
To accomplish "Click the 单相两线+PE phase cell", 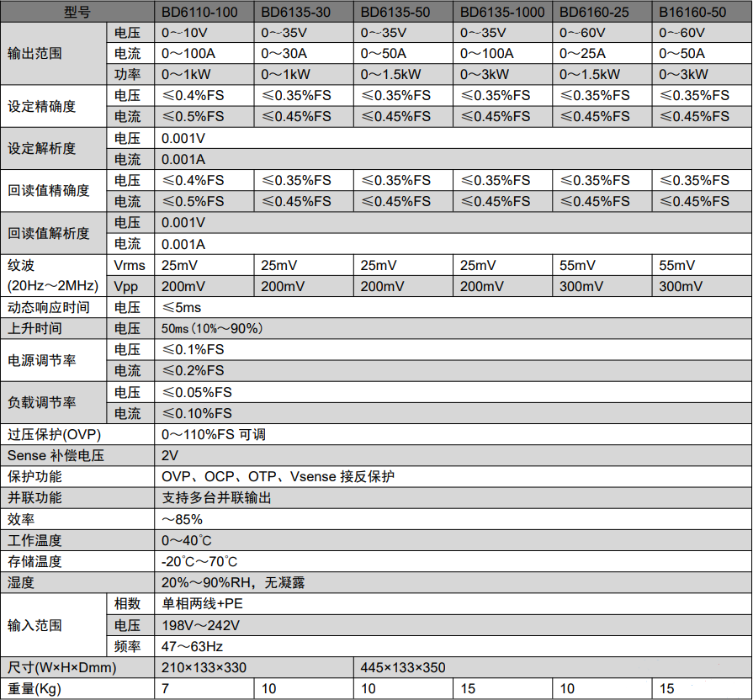I will [x=203, y=604].
